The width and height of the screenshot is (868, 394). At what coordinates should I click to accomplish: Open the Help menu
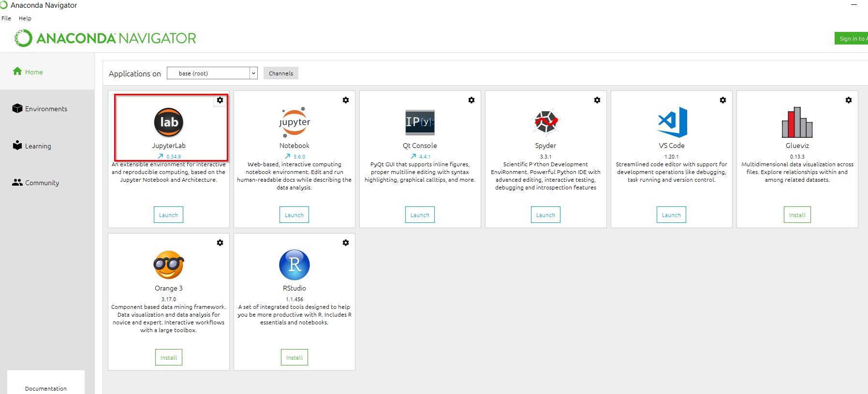coord(25,18)
